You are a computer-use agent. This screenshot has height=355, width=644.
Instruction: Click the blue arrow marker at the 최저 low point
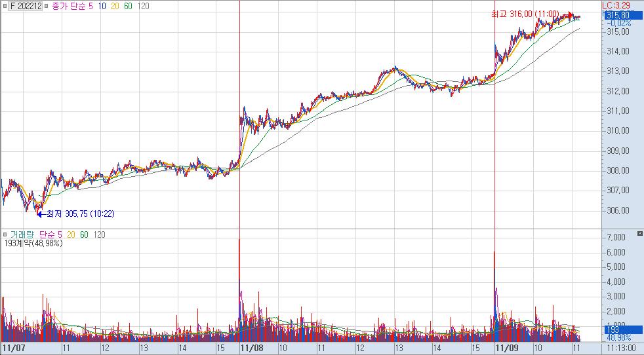[x=40, y=214]
